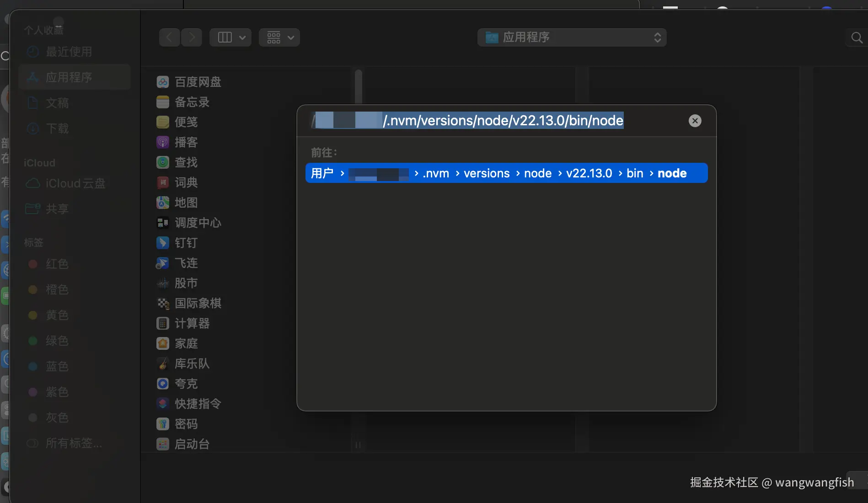The image size is (868, 503).
Task: Click the 计算器 Calculator icon
Action: (163, 323)
